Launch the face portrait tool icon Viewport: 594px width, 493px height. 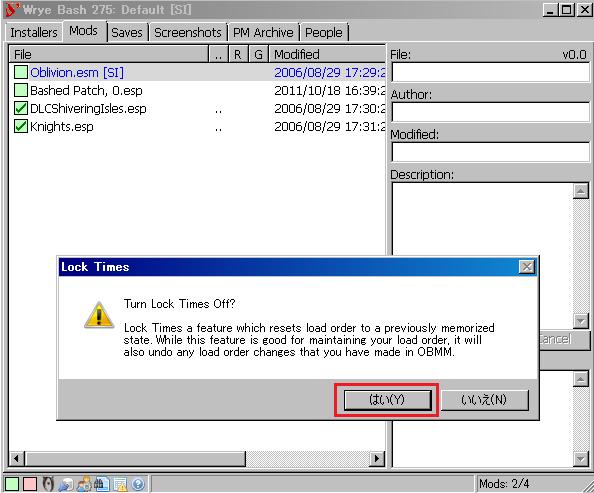pos(48,484)
